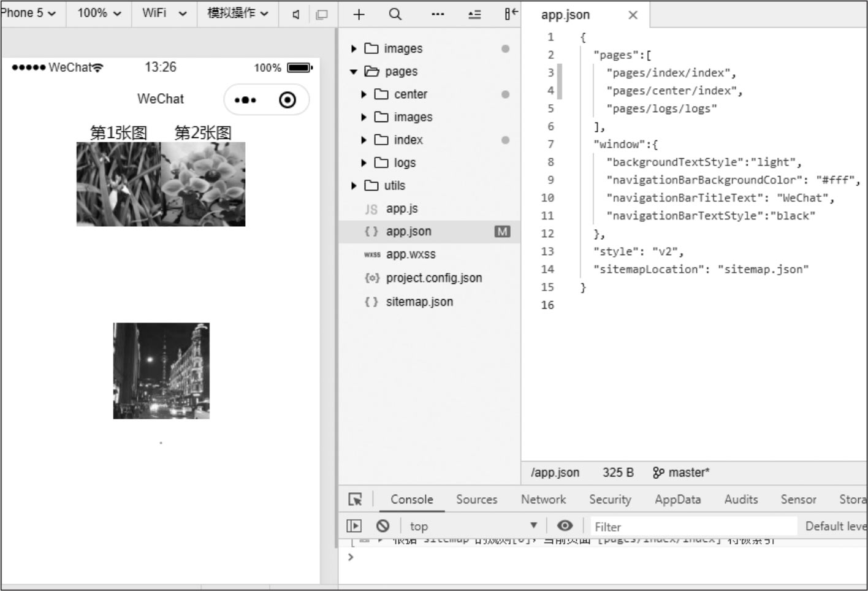Image resolution: width=868 pixels, height=591 pixels.
Task: Switch to the Audits tab
Action: (741, 500)
